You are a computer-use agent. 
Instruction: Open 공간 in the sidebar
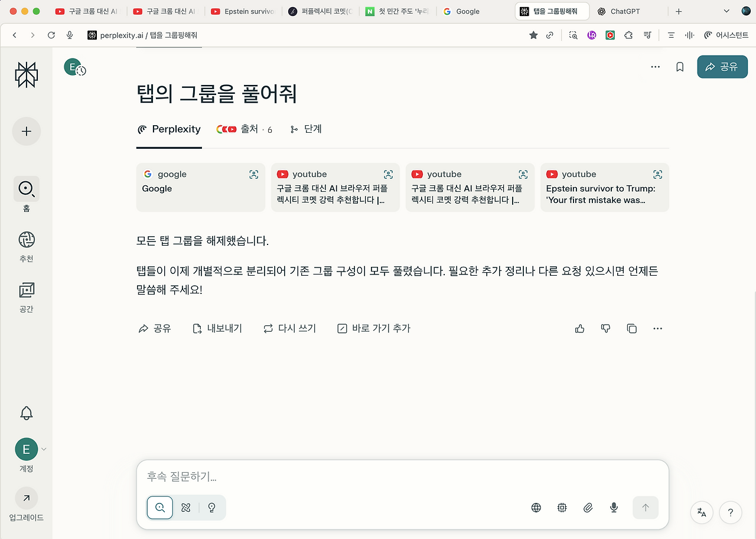click(x=27, y=296)
